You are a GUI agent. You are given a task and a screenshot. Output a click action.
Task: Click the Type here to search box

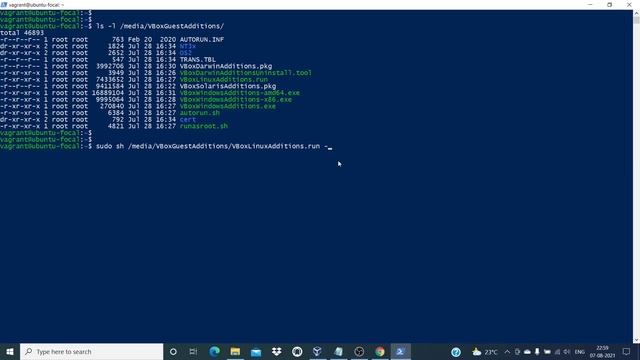pos(91,351)
